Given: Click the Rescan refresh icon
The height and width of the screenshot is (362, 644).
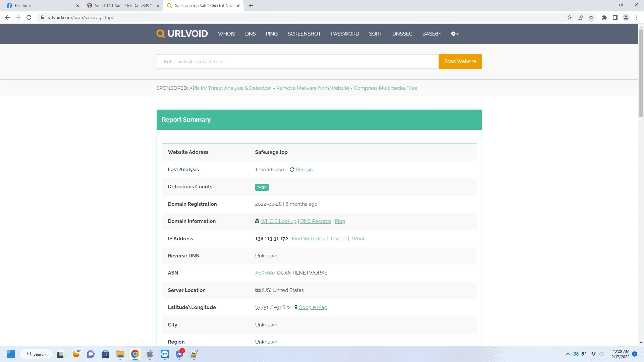Looking at the screenshot, I should point(292,170).
